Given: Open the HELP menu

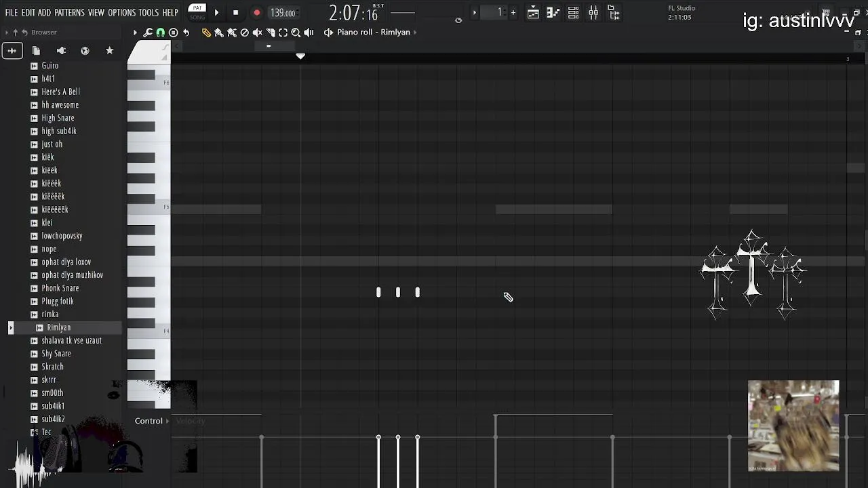Looking at the screenshot, I should (170, 12).
